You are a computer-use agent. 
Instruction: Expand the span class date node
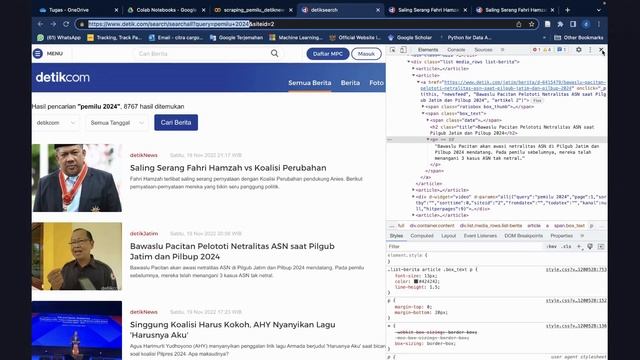click(x=428, y=120)
